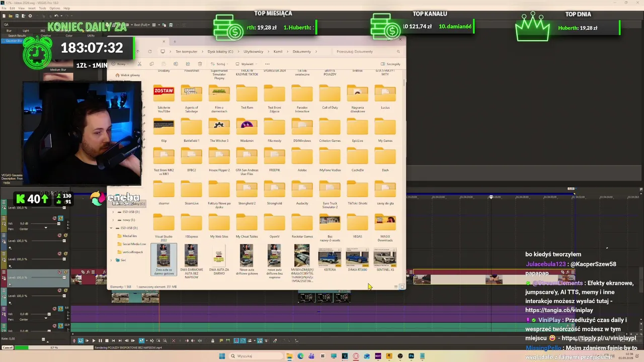The height and width of the screenshot is (362, 644).
Task: Solo audio track 23 with Vol 9,0 dB
Action: pyautogui.click(x=60, y=218)
